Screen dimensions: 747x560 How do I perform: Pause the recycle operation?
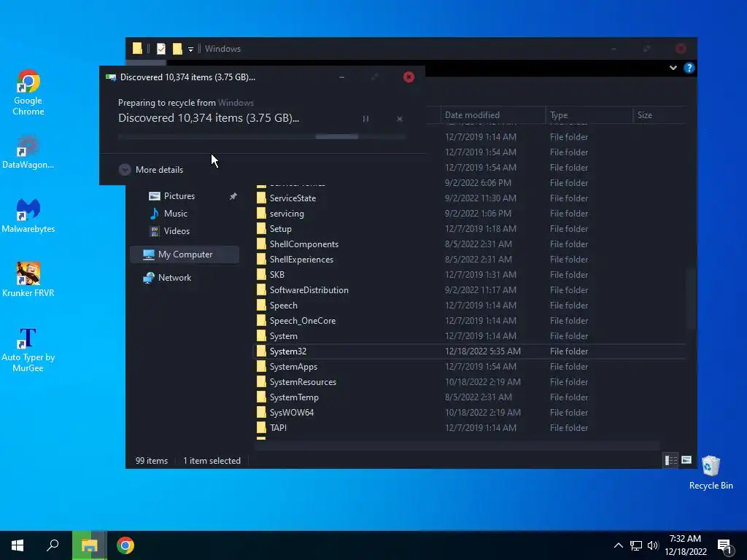[x=365, y=119]
